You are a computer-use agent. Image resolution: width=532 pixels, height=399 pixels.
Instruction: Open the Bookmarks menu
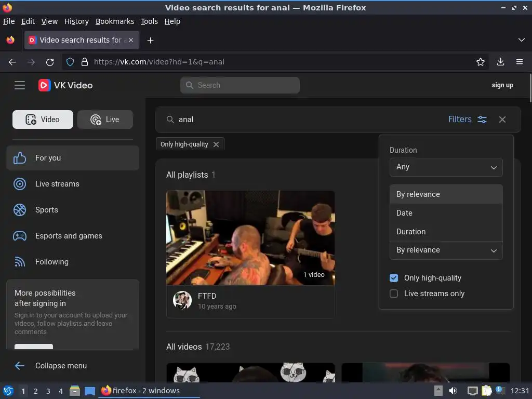tap(115, 21)
